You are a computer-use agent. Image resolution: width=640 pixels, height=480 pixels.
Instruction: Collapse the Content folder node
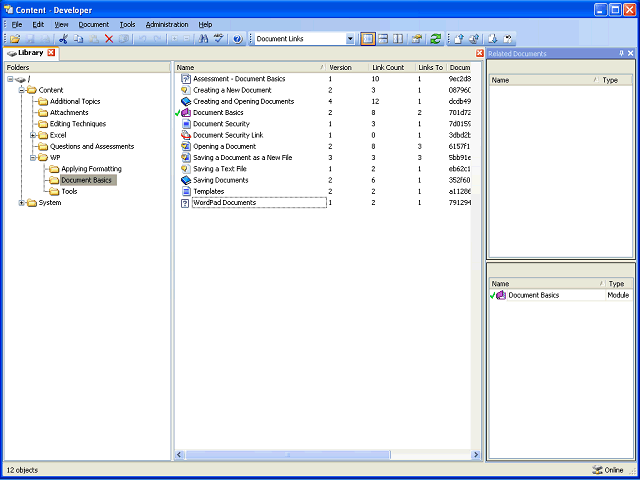[22, 90]
